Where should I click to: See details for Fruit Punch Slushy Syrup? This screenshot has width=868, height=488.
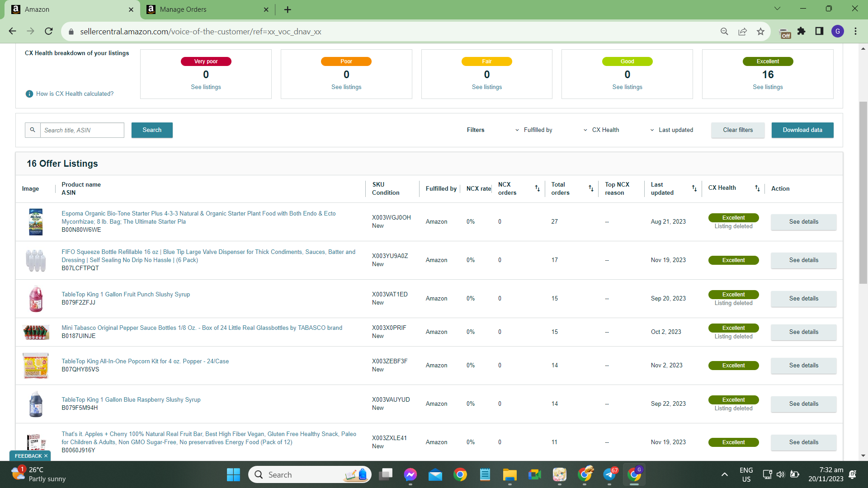pos(803,299)
